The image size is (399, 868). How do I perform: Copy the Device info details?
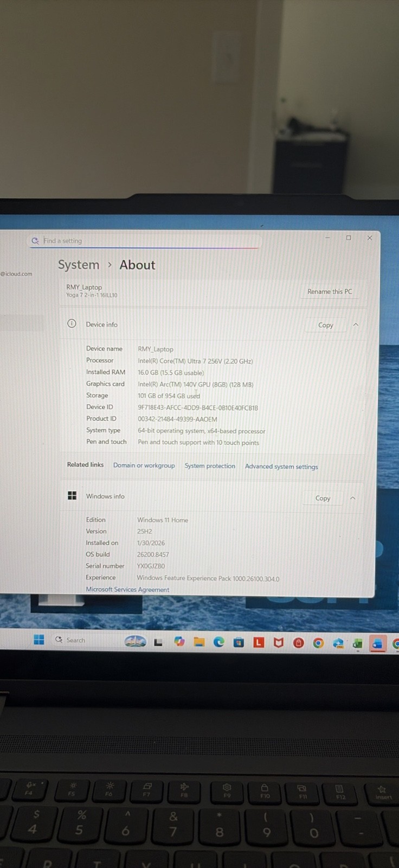click(x=325, y=325)
